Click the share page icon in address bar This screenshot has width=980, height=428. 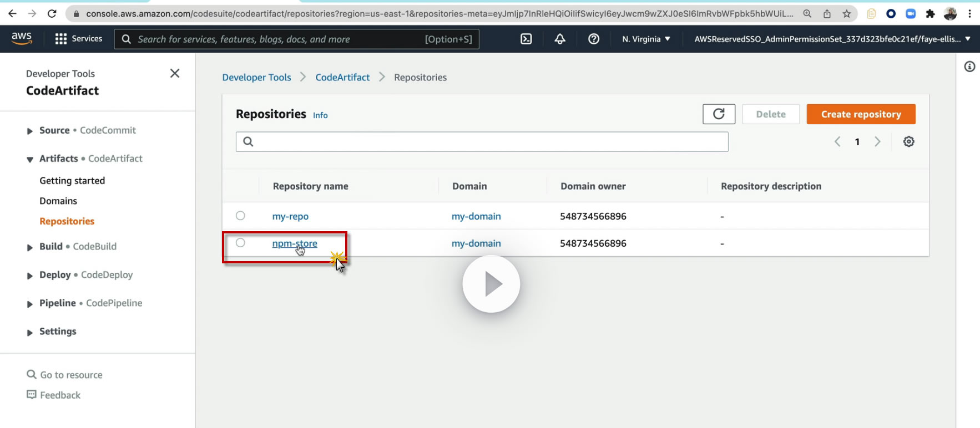[x=827, y=14]
